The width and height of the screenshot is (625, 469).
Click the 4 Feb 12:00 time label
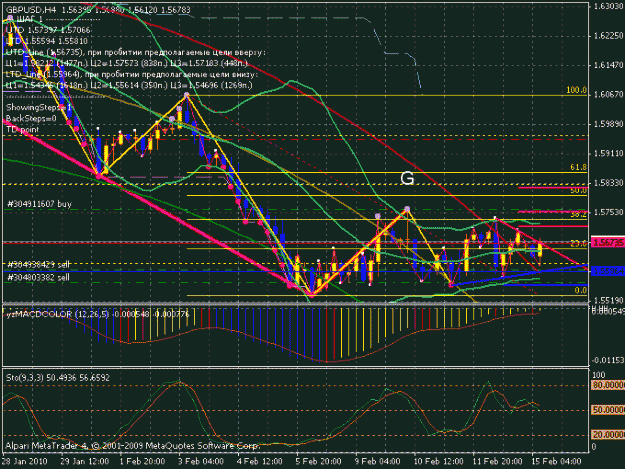coord(260,461)
